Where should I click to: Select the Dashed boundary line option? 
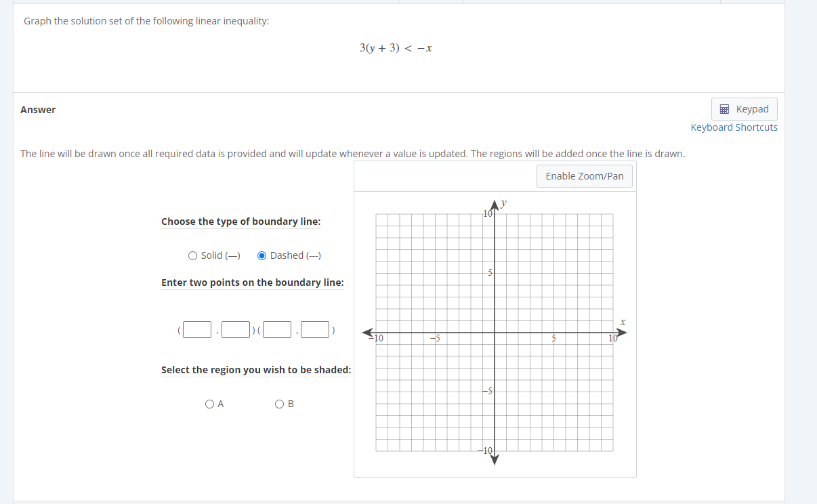click(261, 255)
